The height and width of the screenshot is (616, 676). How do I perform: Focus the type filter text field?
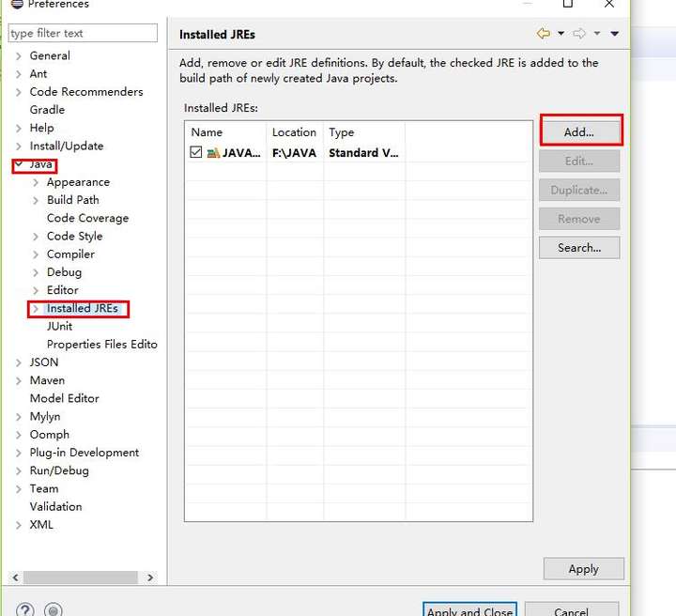click(83, 33)
